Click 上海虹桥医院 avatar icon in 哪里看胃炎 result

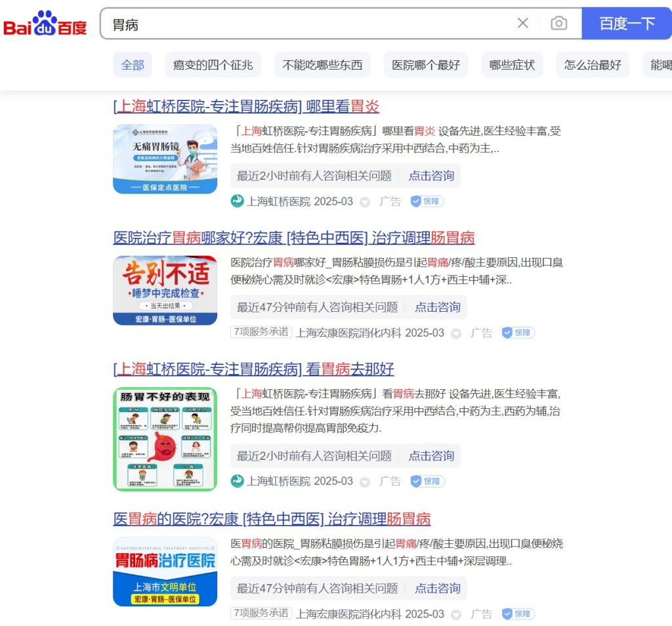[x=237, y=201]
